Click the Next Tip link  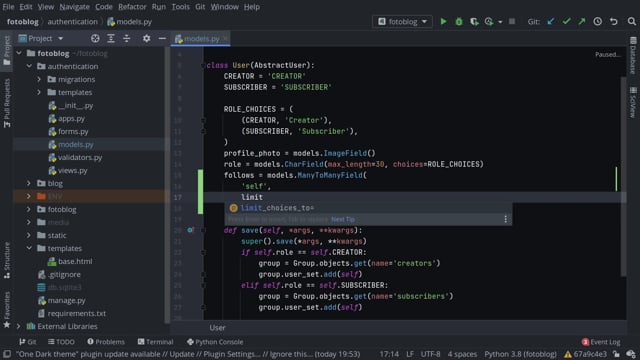click(x=342, y=219)
